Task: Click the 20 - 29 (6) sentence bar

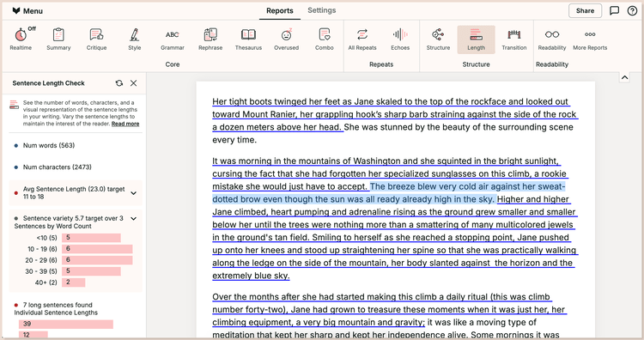Action: [x=97, y=260]
